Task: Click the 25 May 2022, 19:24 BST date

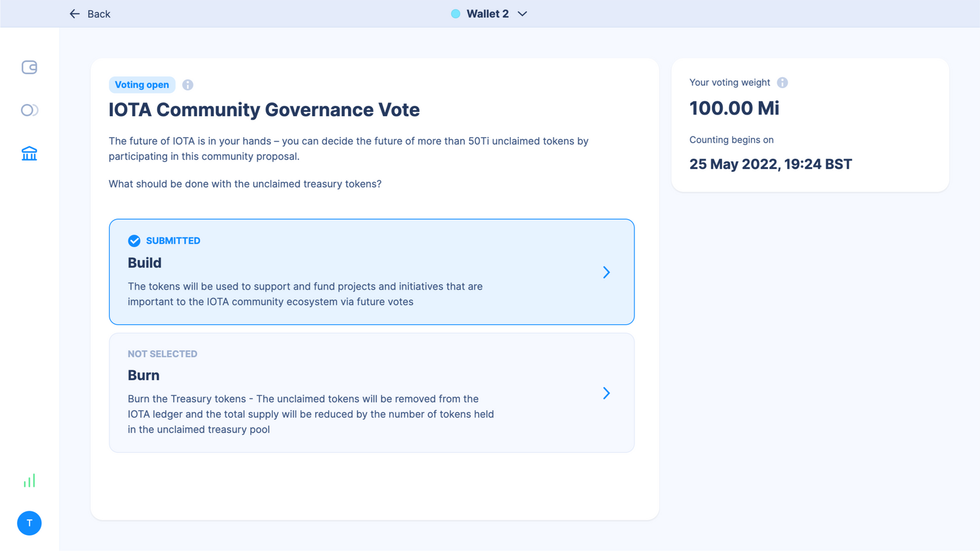Action: click(771, 164)
